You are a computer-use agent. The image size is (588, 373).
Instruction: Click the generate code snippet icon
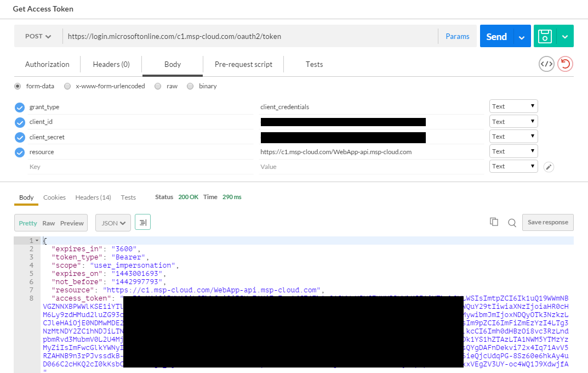546,64
